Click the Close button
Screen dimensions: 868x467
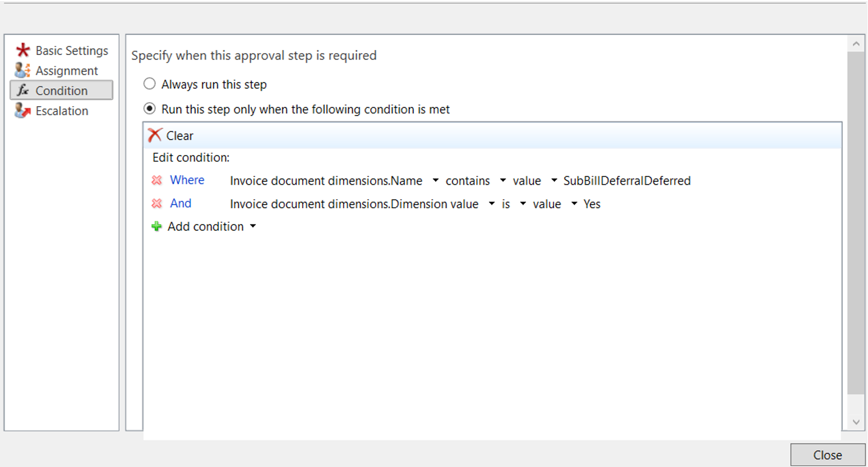(828, 455)
